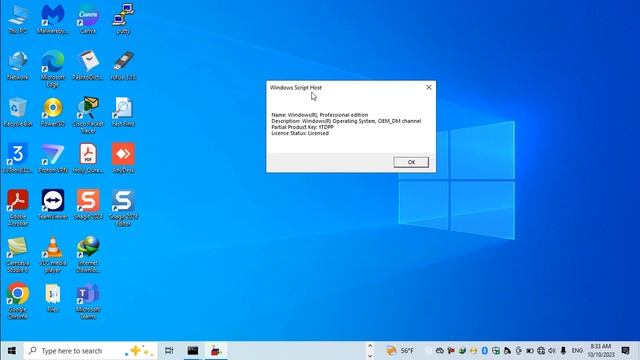Select the Camtasia Studio desktop shortcut

18,255
